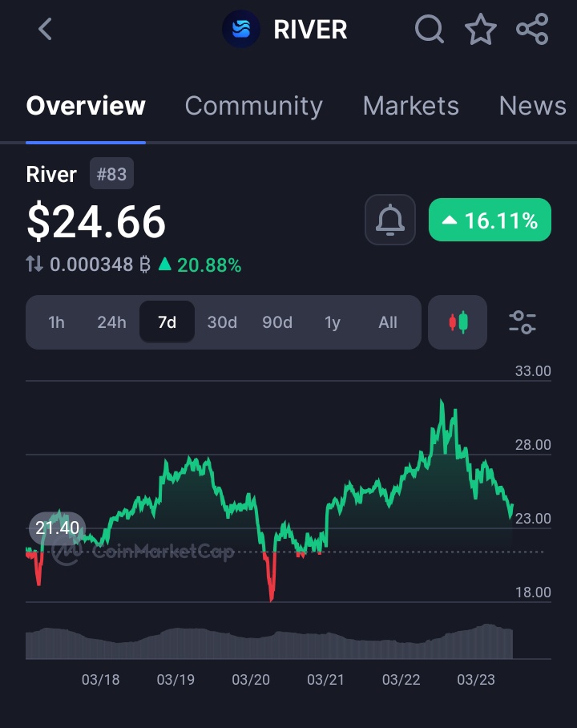
Task: Tap the RIVER header title
Action: (310, 30)
